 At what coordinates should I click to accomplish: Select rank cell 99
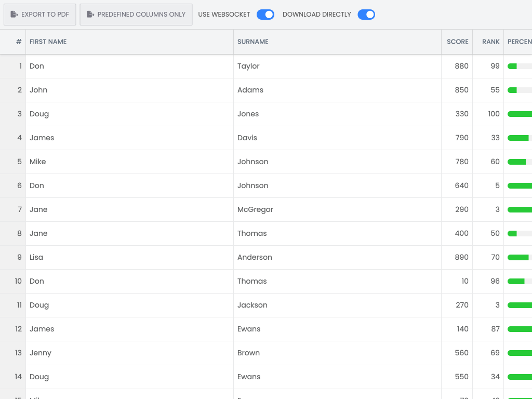coord(488,66)
